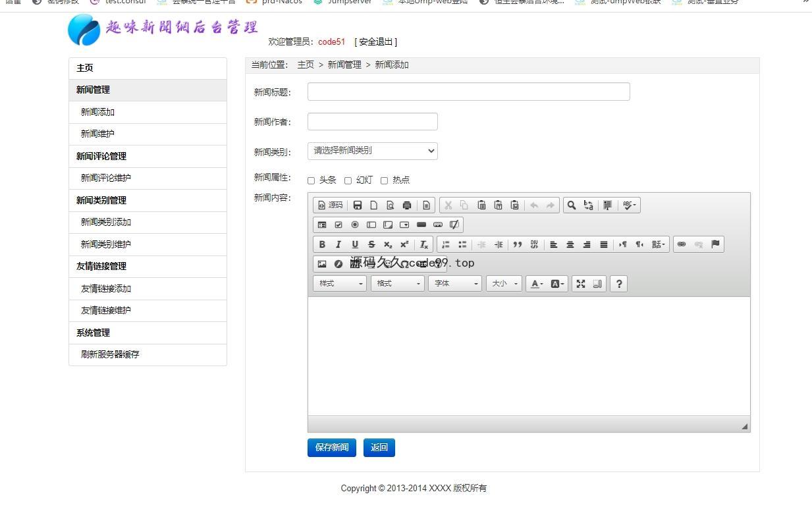Check the 幻灯 checkbox
Viewport: 812px width, 511px height.
(x=348, y=180)
